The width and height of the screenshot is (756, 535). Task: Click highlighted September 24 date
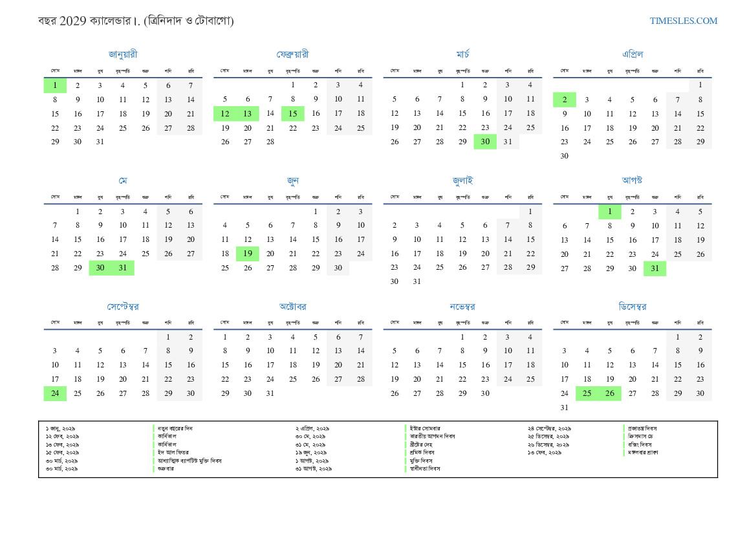55,393
